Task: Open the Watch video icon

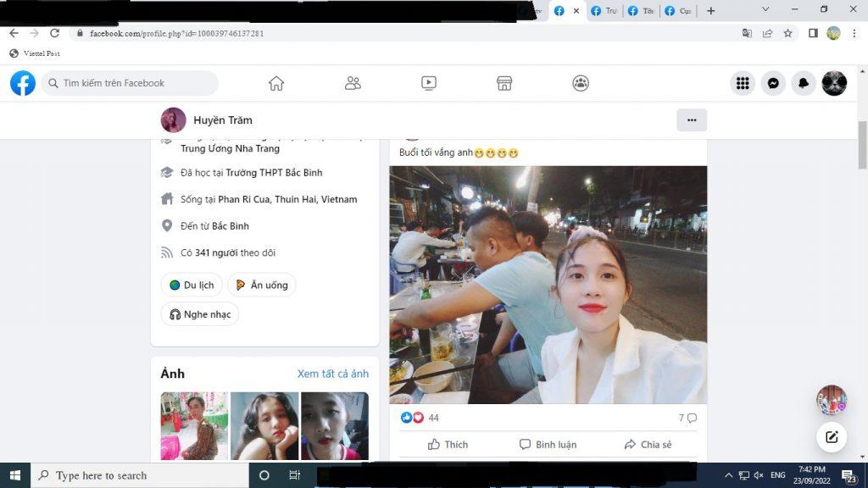Action: click(429, 83)
